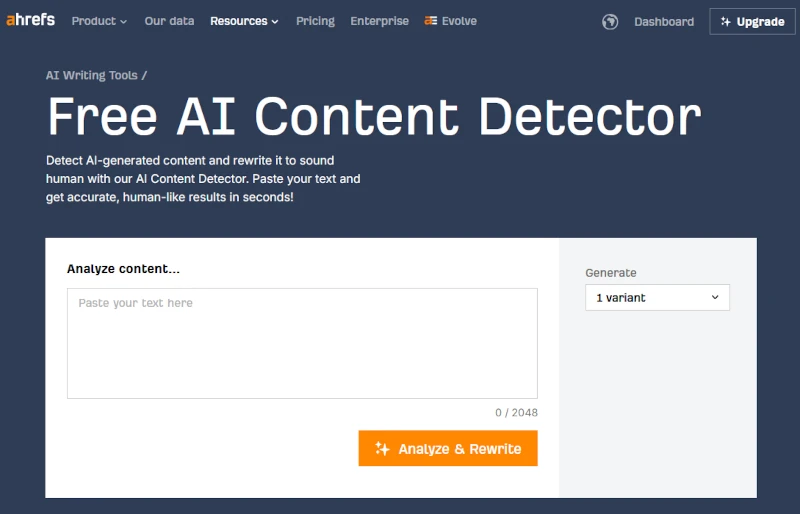The width and height of the screenshot is (800, 514).
Task: Expand the Product menu
Action: (x=99, y=21)
